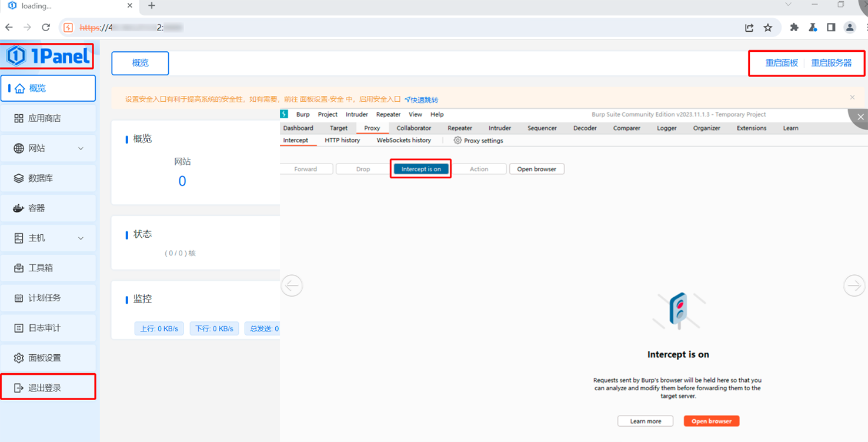This screenshot has width=868, height=442.
Task: Open a new browser tab
Action: pos(152,6)
